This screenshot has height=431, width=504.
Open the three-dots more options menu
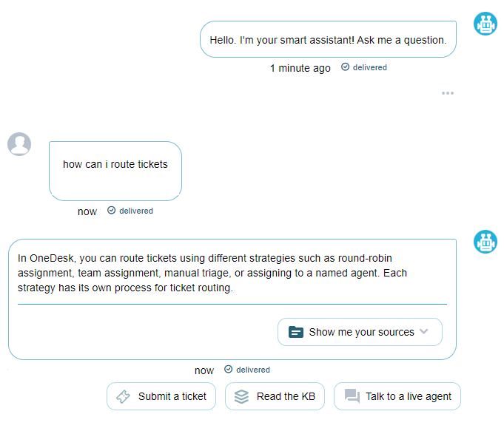[x=447, y=93]
